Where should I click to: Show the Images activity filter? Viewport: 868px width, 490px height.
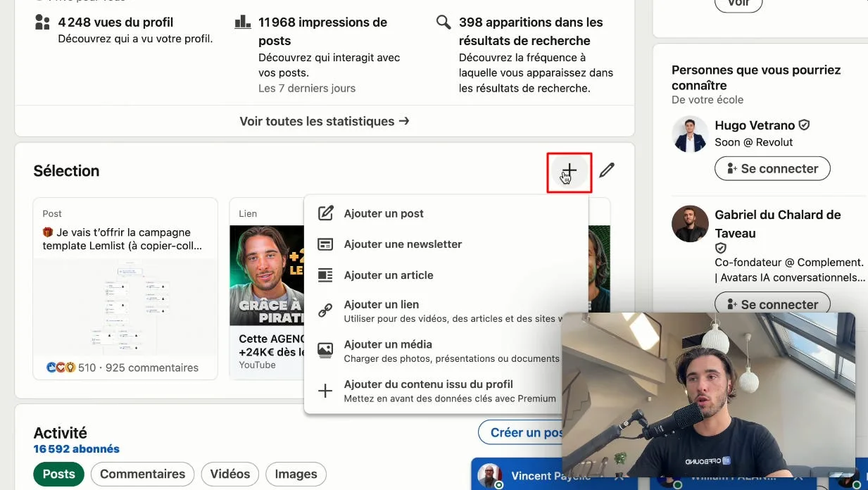coord(296,474)
